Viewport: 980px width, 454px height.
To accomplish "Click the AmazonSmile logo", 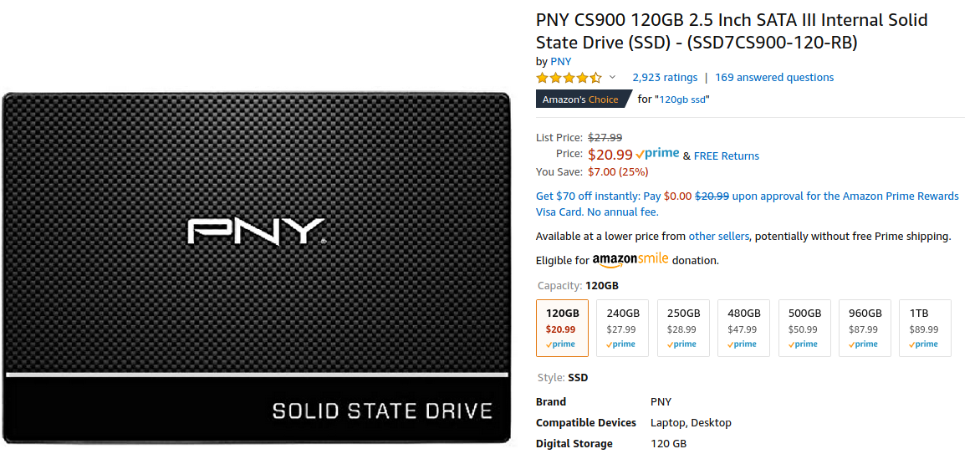I will pyautogui.click(x=630, y=259).
